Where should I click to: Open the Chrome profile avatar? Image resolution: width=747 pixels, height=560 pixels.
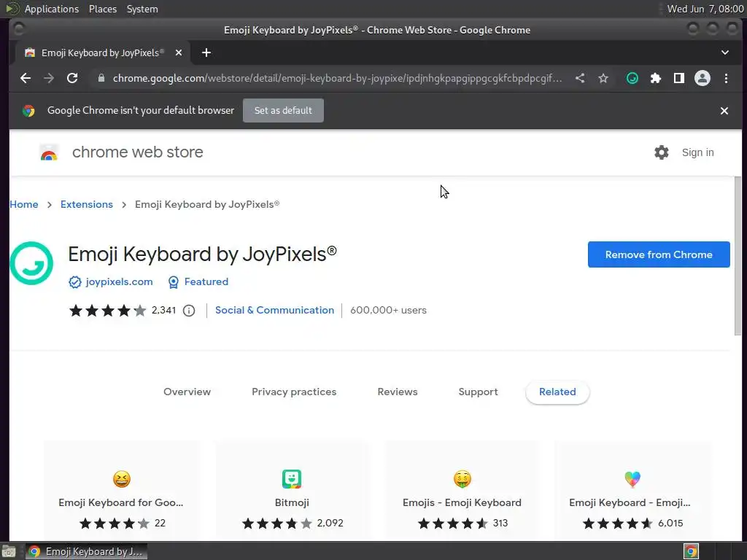coord(703,78)
